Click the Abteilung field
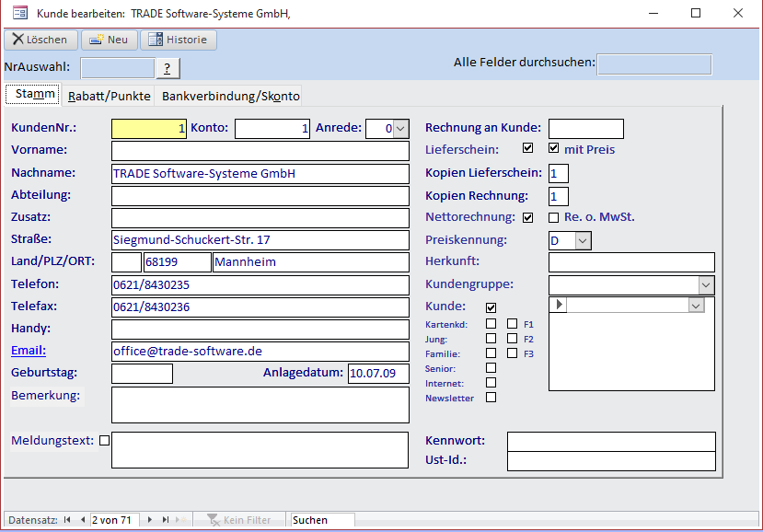 click(260, 196)
